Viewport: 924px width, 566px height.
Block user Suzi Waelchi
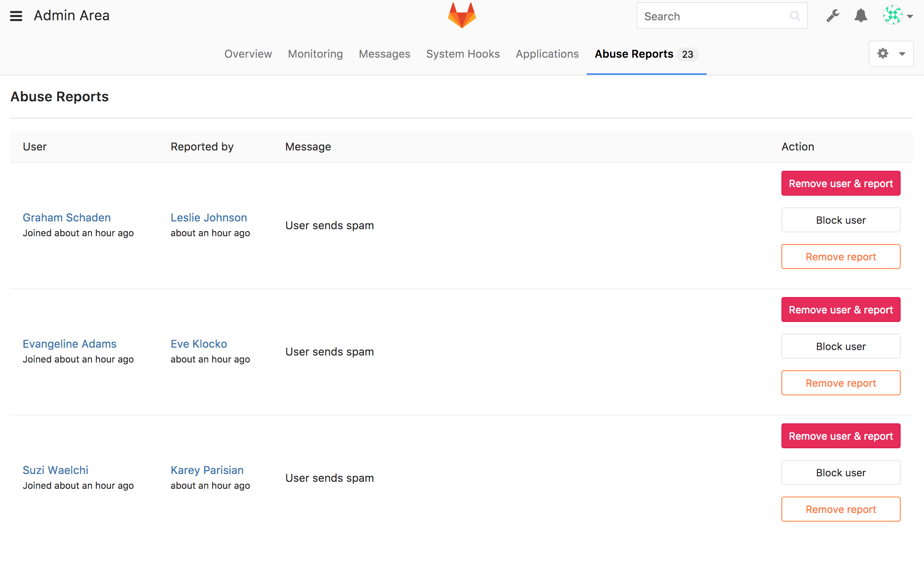tap(841, 472)
